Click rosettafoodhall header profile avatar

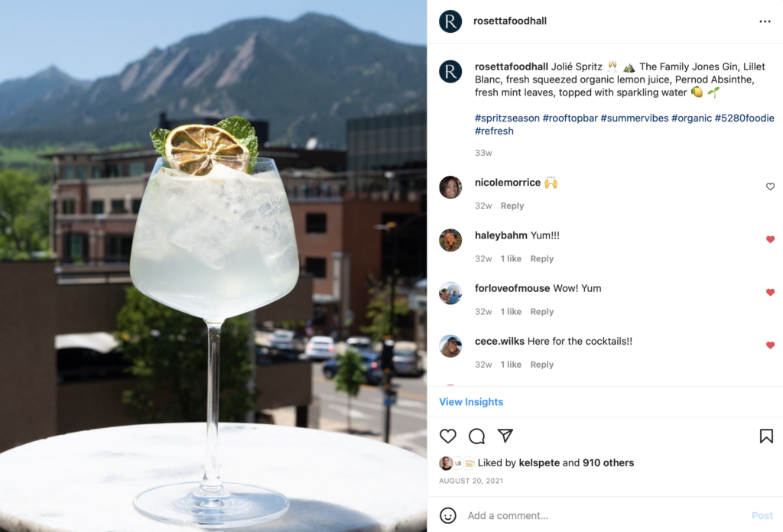pos(450,21)
